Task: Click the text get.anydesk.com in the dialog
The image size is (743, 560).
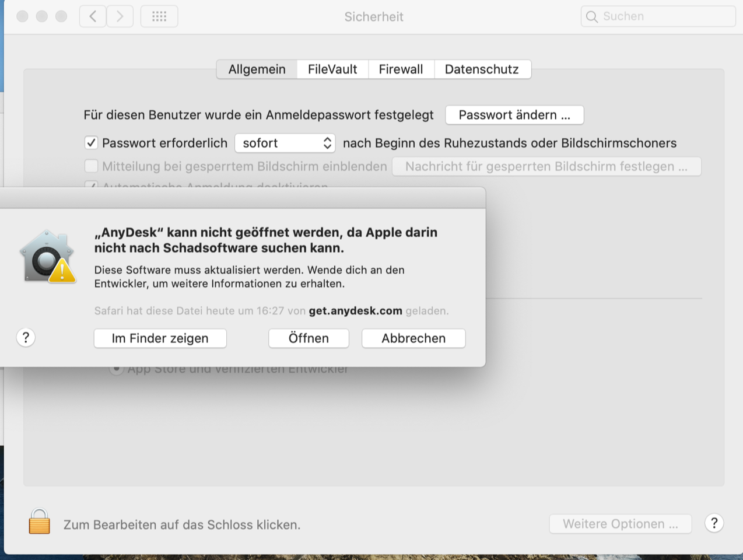Action: pos(356,311)
